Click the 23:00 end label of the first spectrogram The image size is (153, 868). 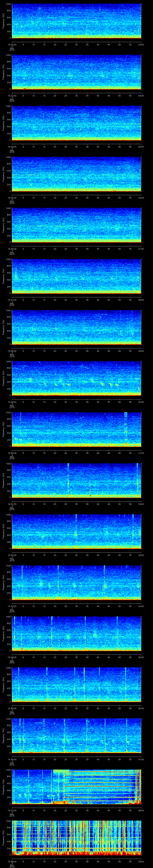pos(141,44)
